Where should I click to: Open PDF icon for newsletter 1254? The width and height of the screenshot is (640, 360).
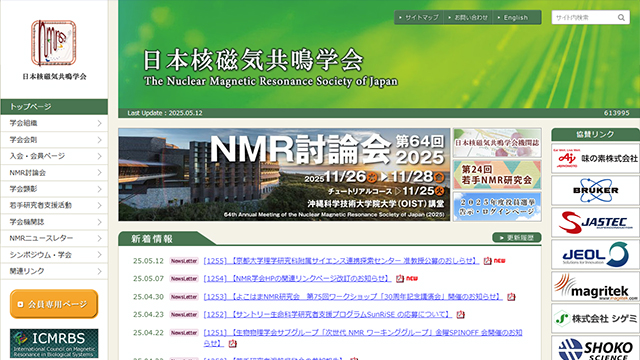[400, 279]
